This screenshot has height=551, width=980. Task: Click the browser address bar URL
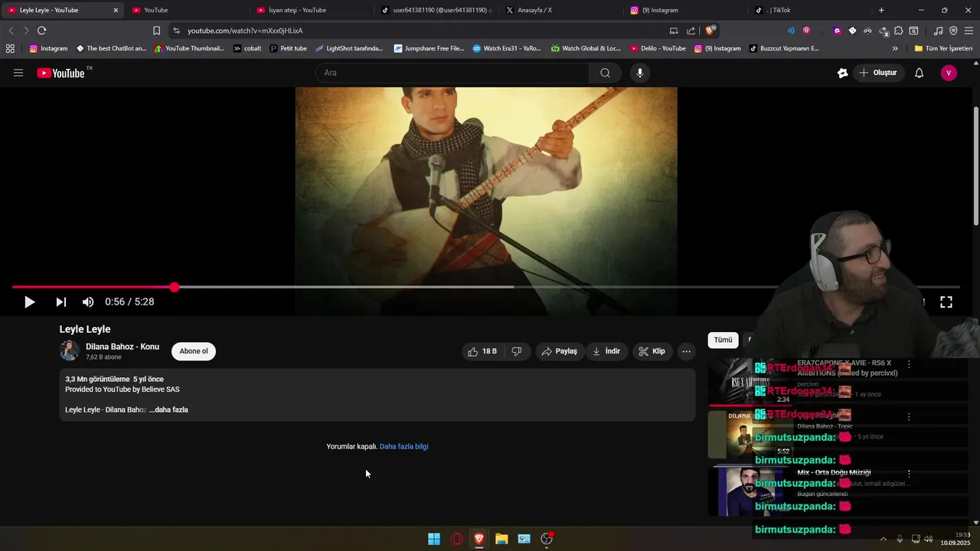tap(245, 31)
